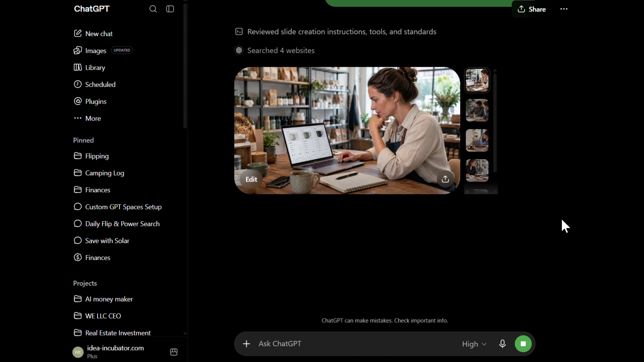Stop generation with the green stop button
Image resolution: width=644 pixels, height=362 pixels.
coord(523,344)
